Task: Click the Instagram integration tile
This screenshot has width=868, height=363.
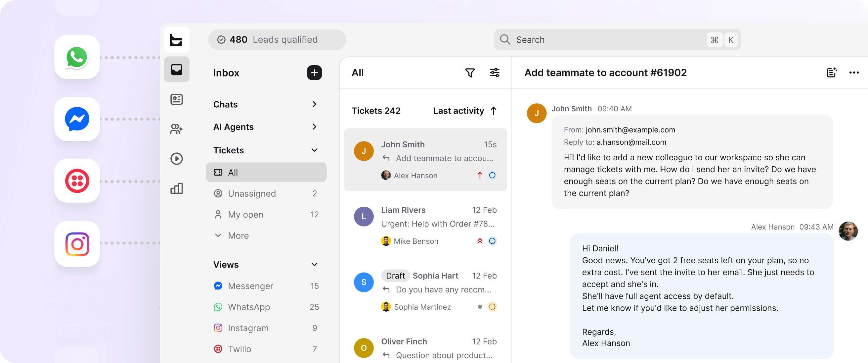Action: point(77,243)
